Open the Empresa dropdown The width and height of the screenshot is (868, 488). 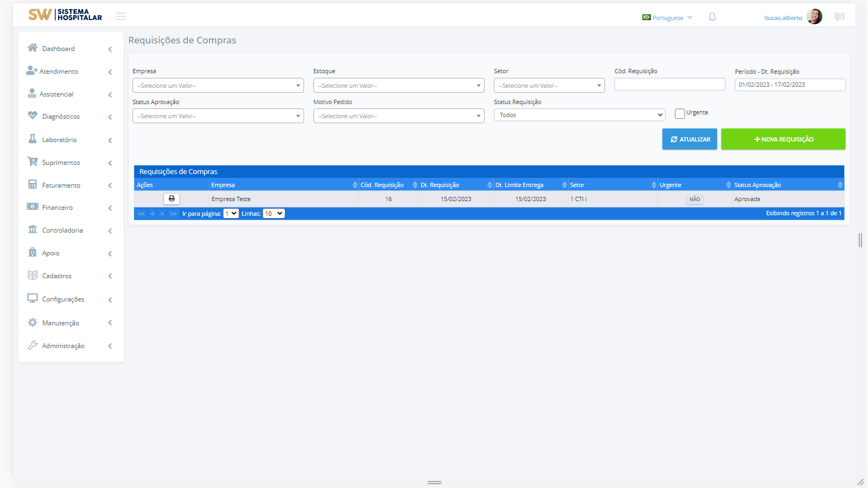point(218,86)
